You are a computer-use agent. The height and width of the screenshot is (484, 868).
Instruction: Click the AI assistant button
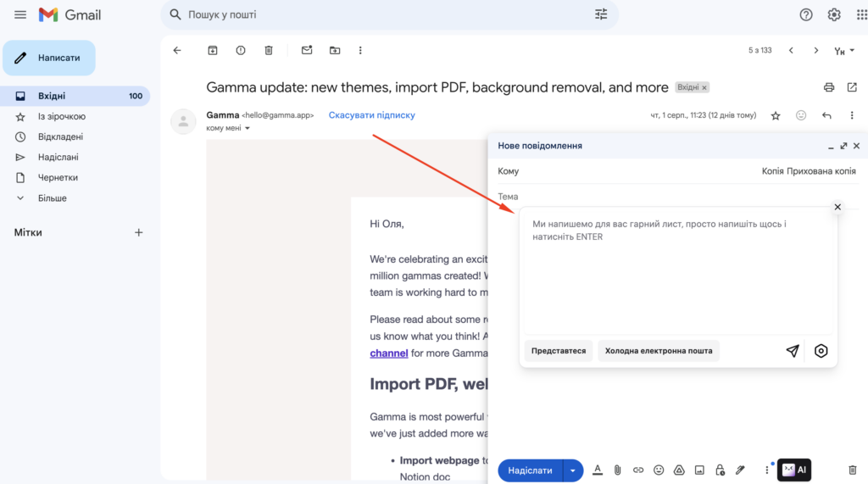tap(794, 470)
